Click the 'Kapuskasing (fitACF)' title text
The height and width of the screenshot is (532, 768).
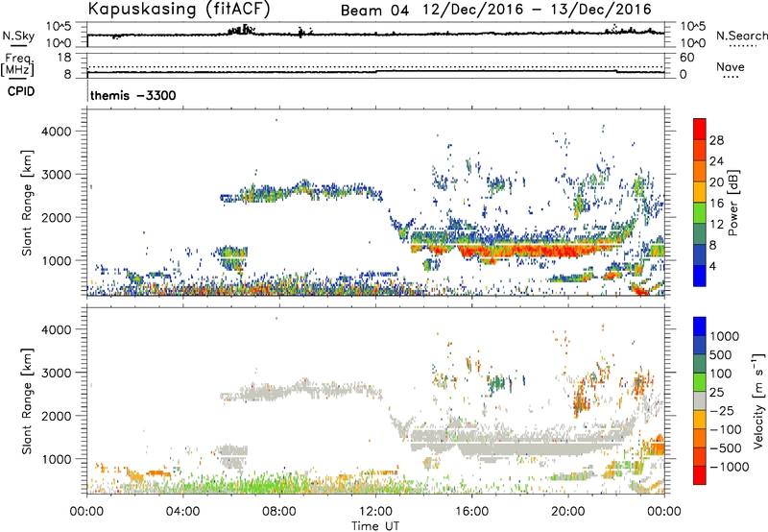[x=179, y=9]
